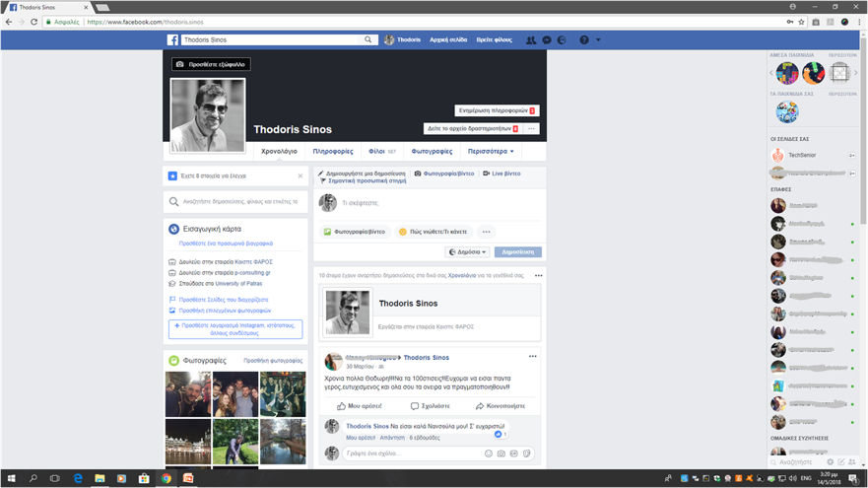The image size is (868, 488).
Task: Open the Messenger icon in the top bar
Action: pyautogui.click(x=547, y=40)
